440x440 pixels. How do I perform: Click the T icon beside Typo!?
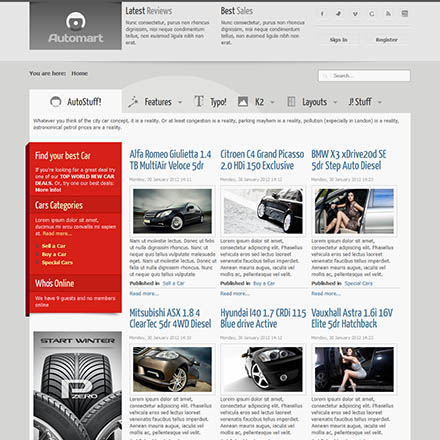(199, 101)
